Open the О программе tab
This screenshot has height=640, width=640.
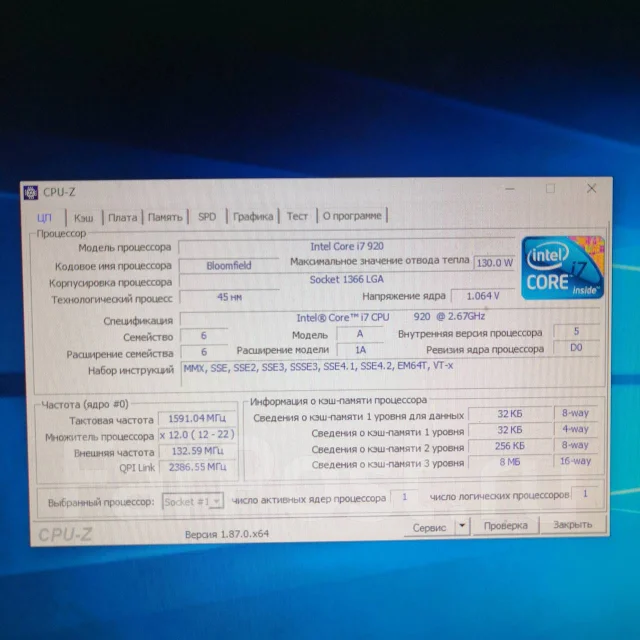click(x=352, y=215)
